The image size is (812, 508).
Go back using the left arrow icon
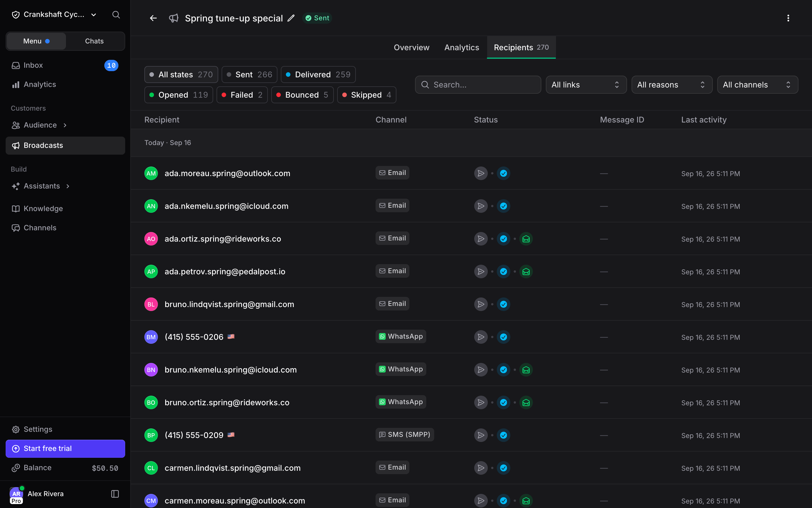(x=153, y=18)
